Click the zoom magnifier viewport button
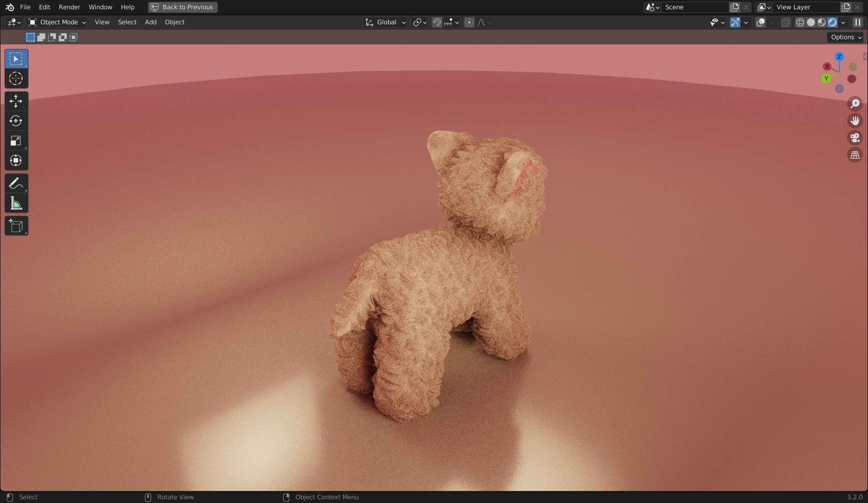 pos(854,104)
